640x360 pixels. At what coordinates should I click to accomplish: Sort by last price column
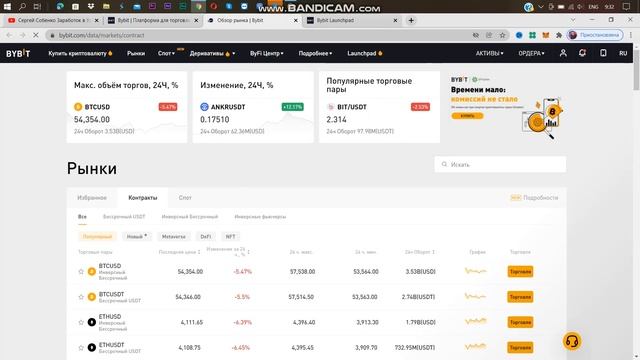click(x=179, y=252)
